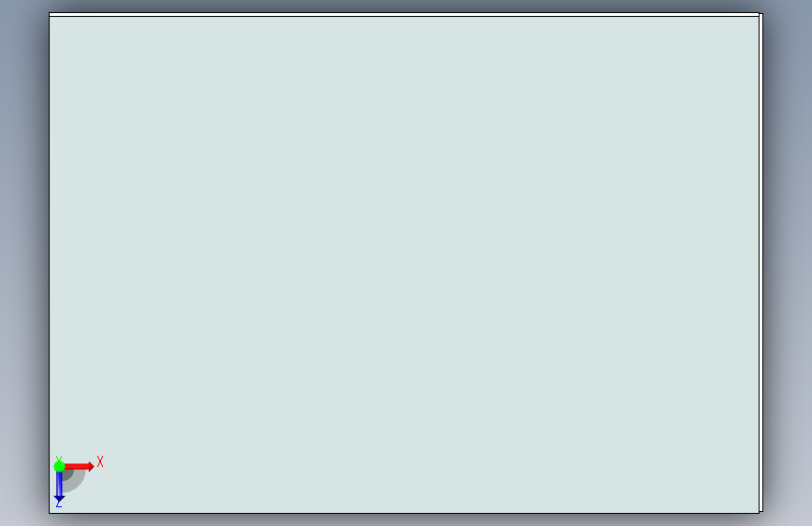Select the thin white top strip face

(x=404, y=15)
